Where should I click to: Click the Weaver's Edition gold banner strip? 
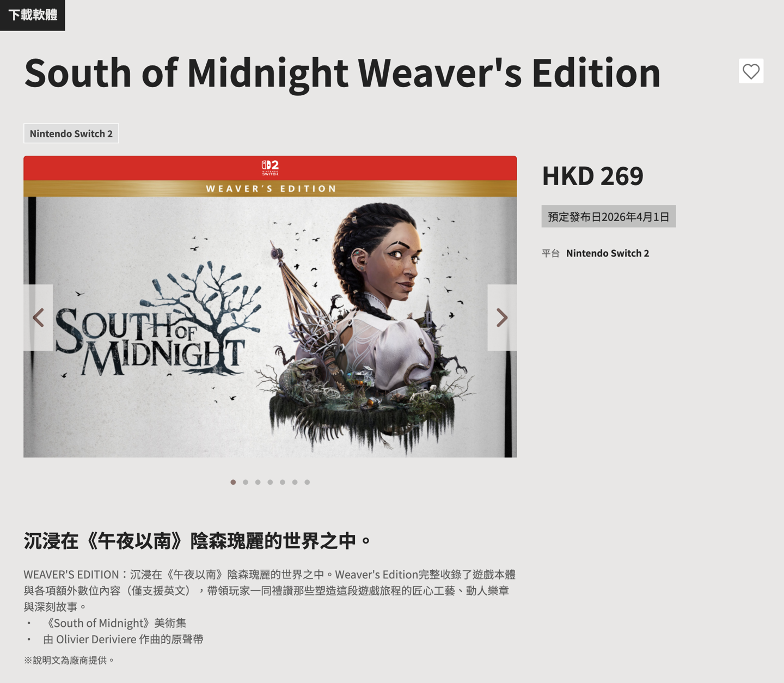point(270,188)
